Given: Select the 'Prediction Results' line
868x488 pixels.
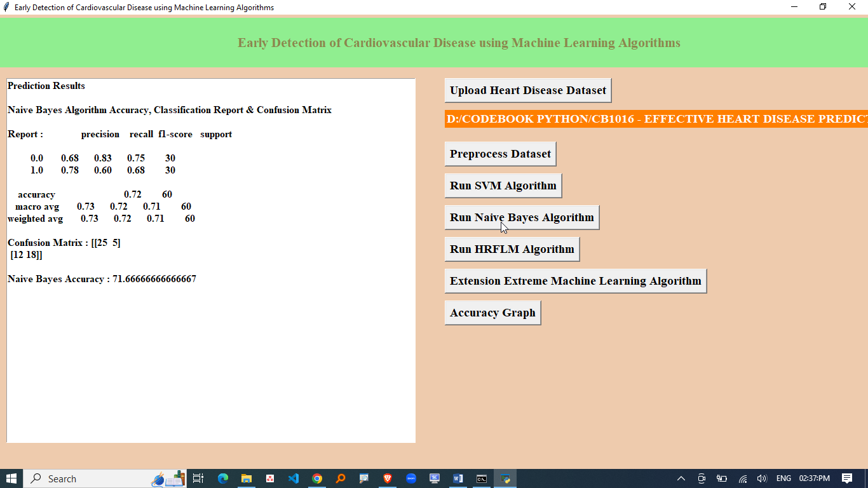Looking at the screenshot, I should (46, 86).
